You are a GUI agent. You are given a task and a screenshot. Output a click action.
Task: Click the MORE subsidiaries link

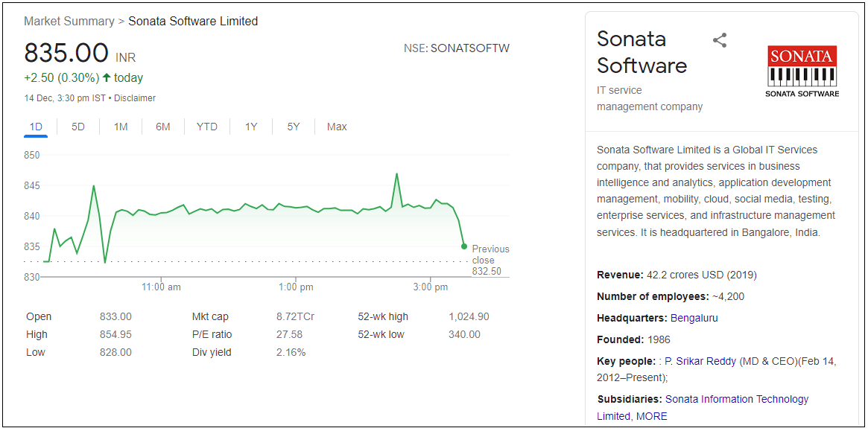point(651,416)
